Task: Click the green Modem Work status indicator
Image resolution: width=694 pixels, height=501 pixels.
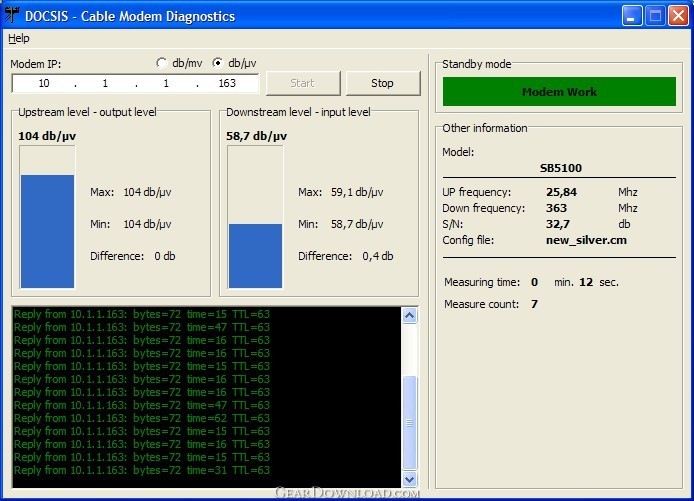Action: [x=559, y=92]
